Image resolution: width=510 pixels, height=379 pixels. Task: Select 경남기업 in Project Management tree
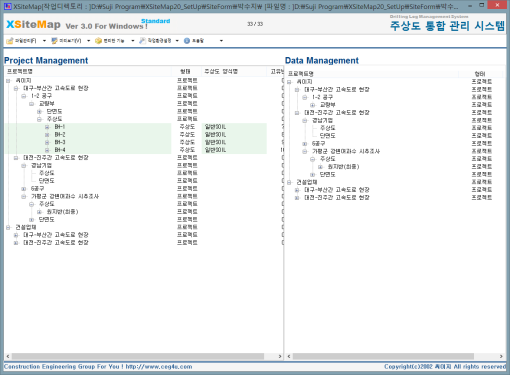(42, 165)
